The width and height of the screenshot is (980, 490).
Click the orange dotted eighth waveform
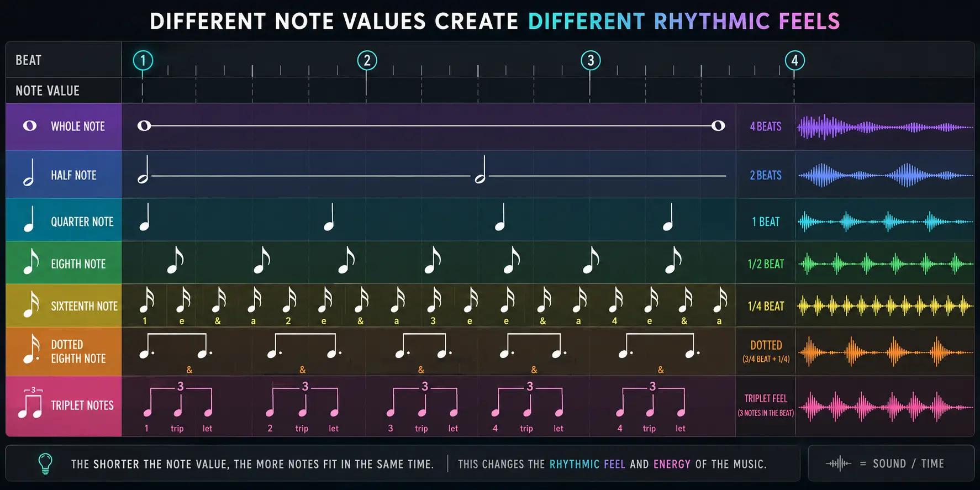[x=884, y=352]
